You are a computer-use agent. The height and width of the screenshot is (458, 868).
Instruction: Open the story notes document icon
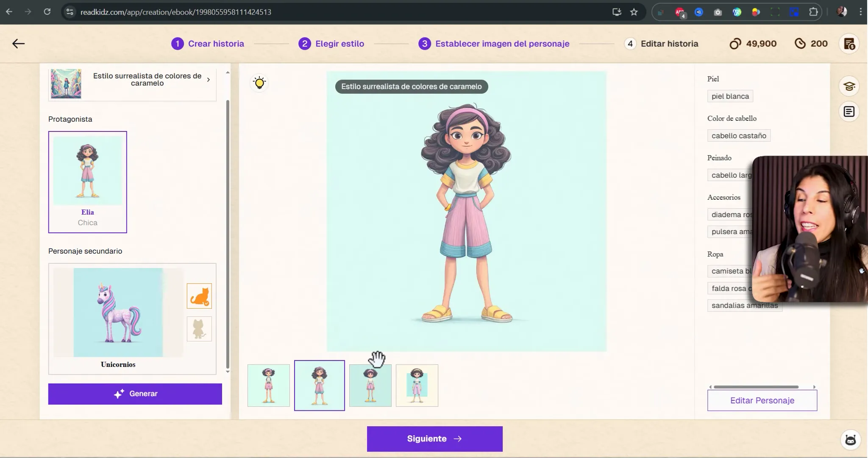pos(849,112)
